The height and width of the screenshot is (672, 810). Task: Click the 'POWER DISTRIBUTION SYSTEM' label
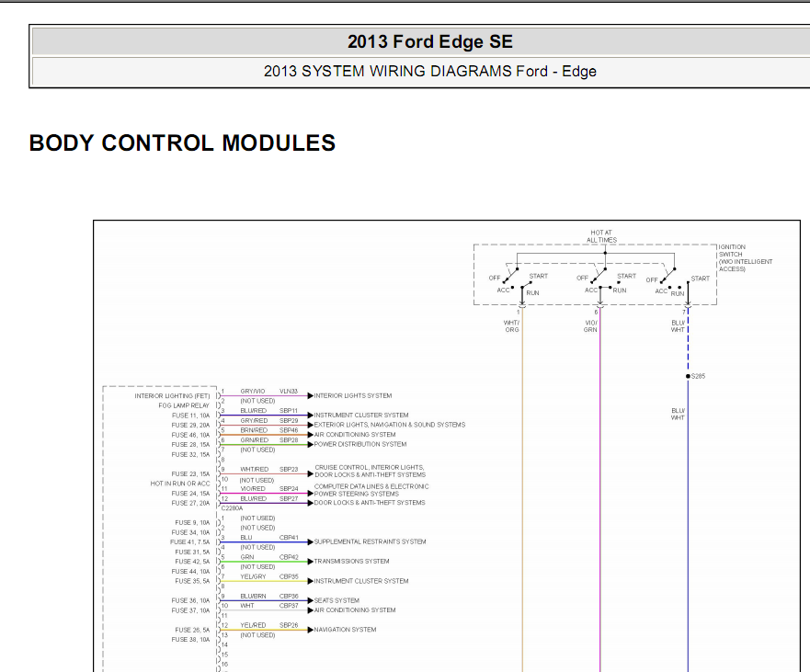[x=360, y=444]
